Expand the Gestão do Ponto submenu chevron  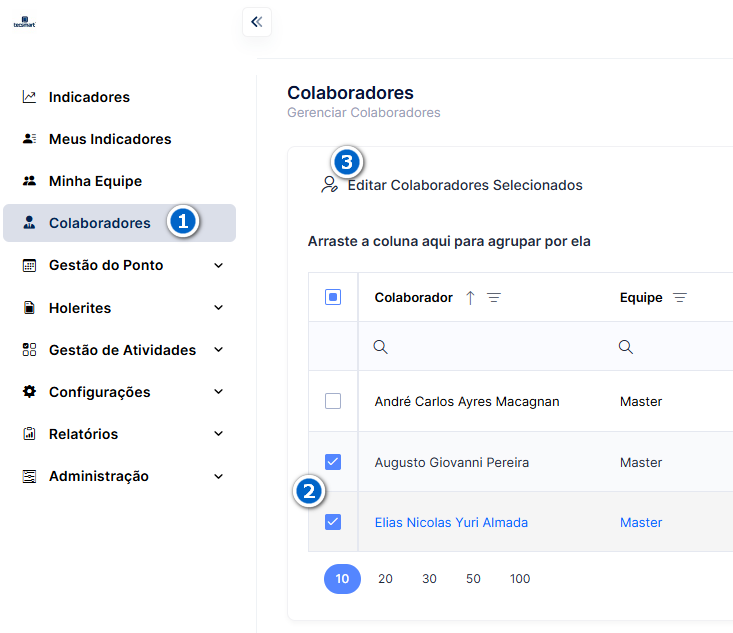[x=218, y=266]
